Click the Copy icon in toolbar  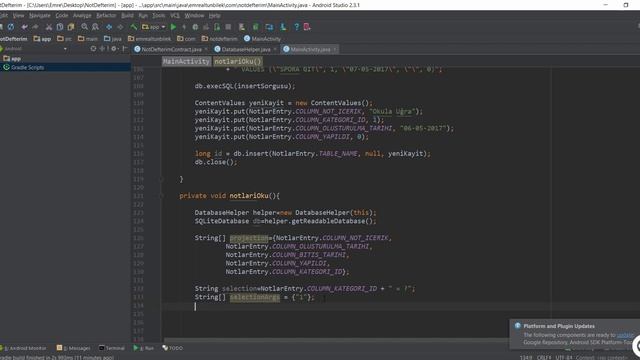coord(60,27)
